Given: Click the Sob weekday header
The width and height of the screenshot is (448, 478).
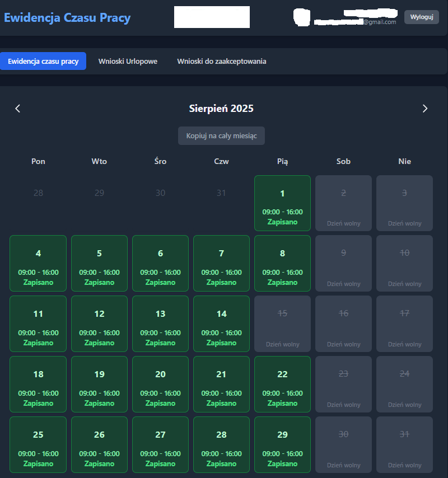Looking at the screenshot, I should coord(343,161).
